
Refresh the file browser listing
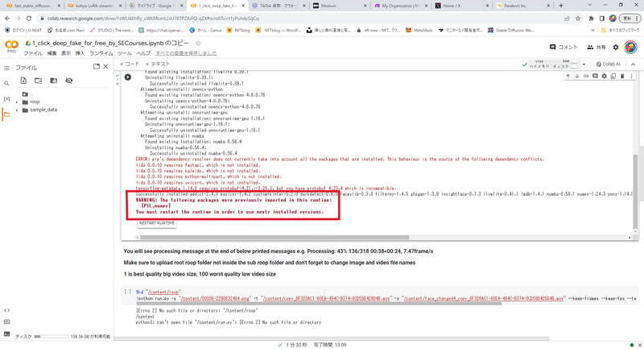click(x=38, y=81)
